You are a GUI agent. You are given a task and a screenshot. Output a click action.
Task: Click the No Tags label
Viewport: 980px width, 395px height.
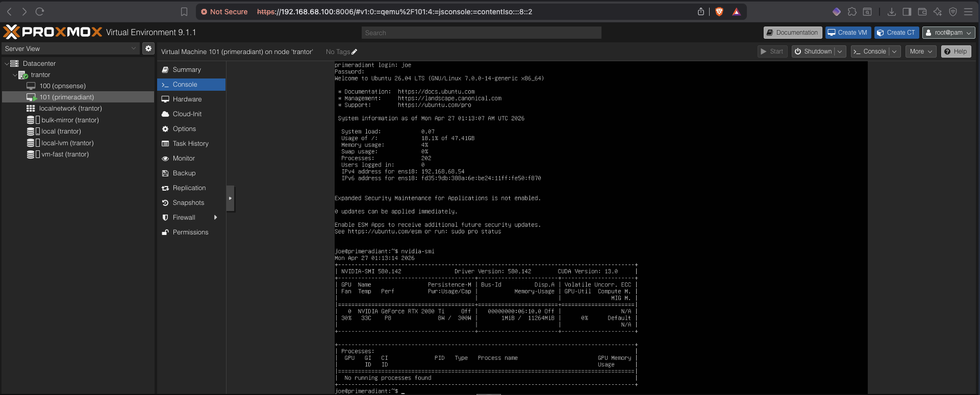(338, 51)
